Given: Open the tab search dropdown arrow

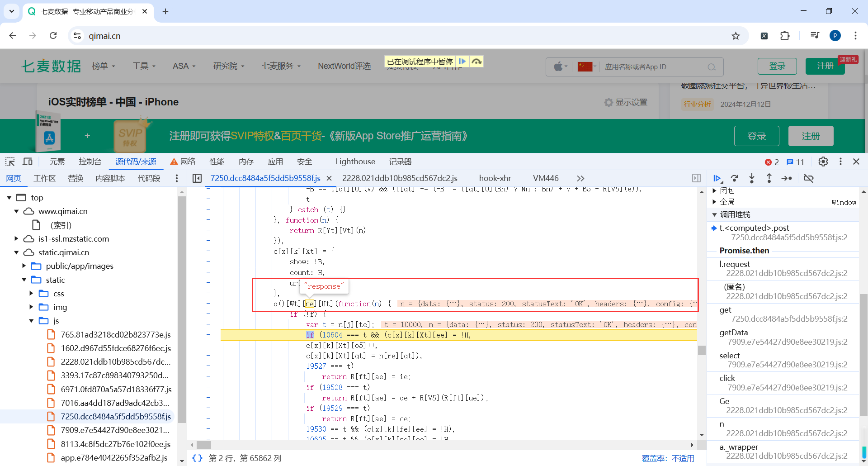Looking at the screenshot, I should coord(12,11).
